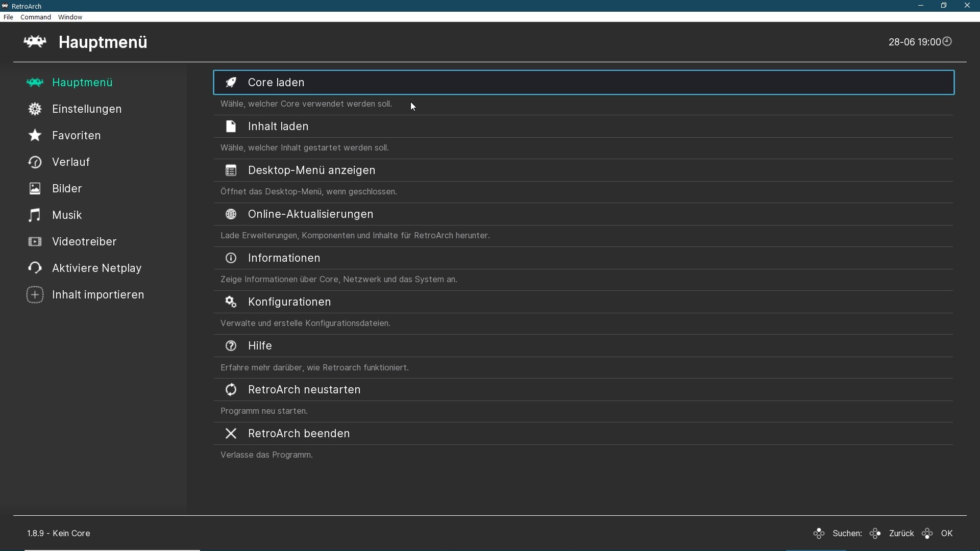Choose RetroArch beenden
980x551 pixels.
click(584, 434)
